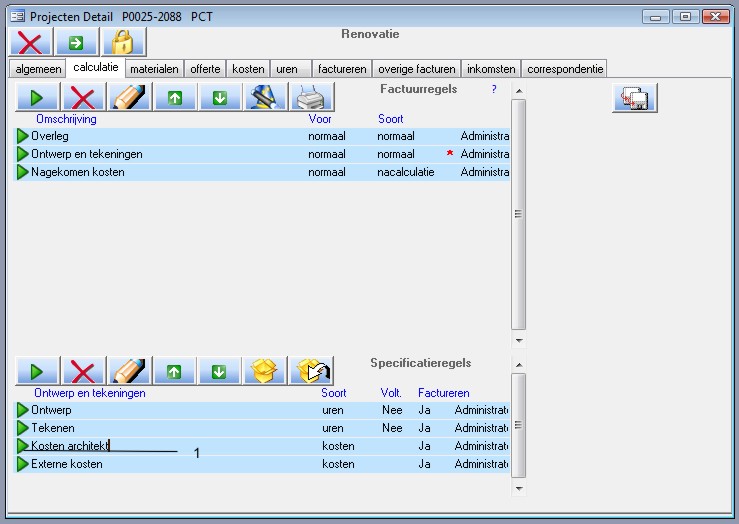Click the Specificatieregels scrollbar up arrow
The width and height of the screenshot is (739, 524).
pos(519,365)
